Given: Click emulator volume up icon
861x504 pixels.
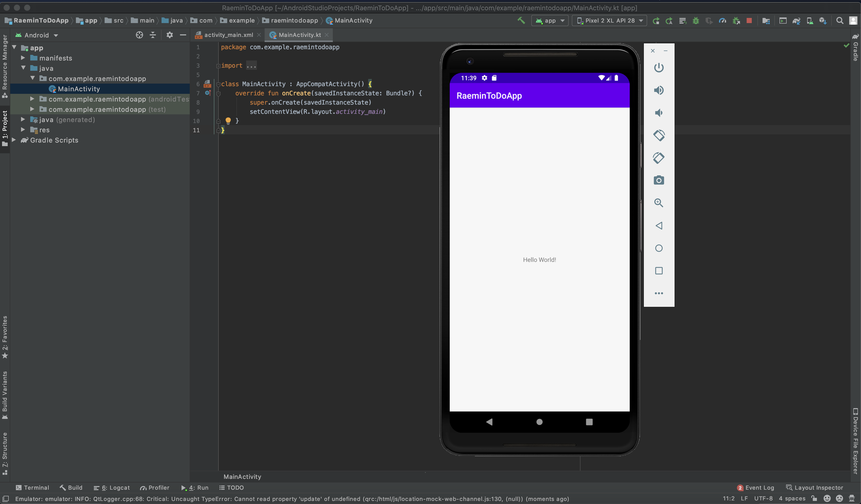Looking at the screenshot, I should (659, 90).
